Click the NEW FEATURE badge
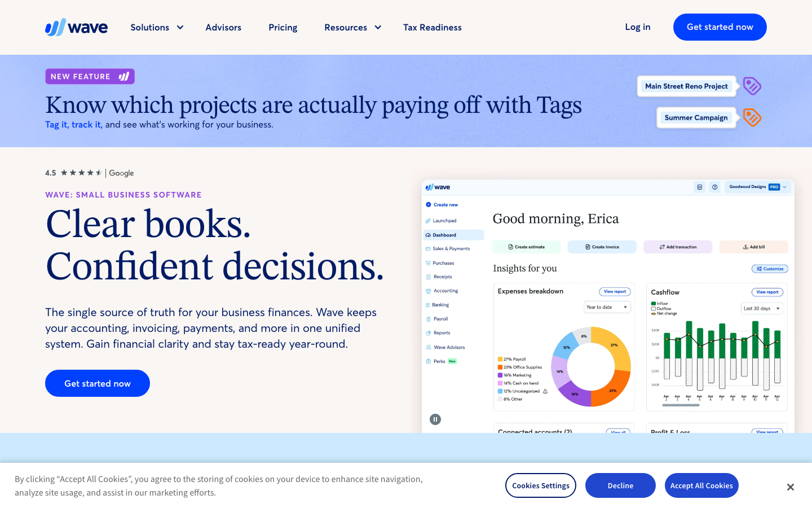 tap(90, 76)
